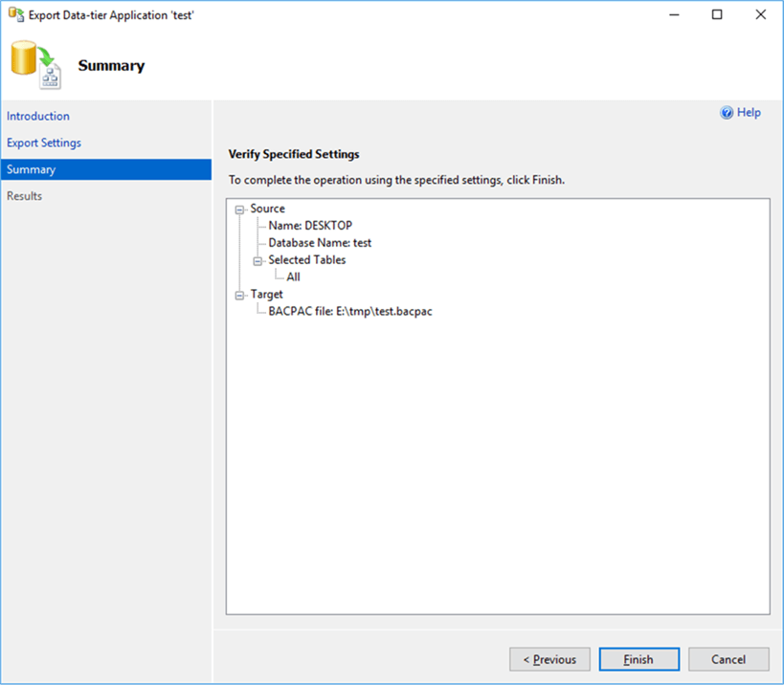
Task: Go back with the Previous button
Action: (549, 659)
